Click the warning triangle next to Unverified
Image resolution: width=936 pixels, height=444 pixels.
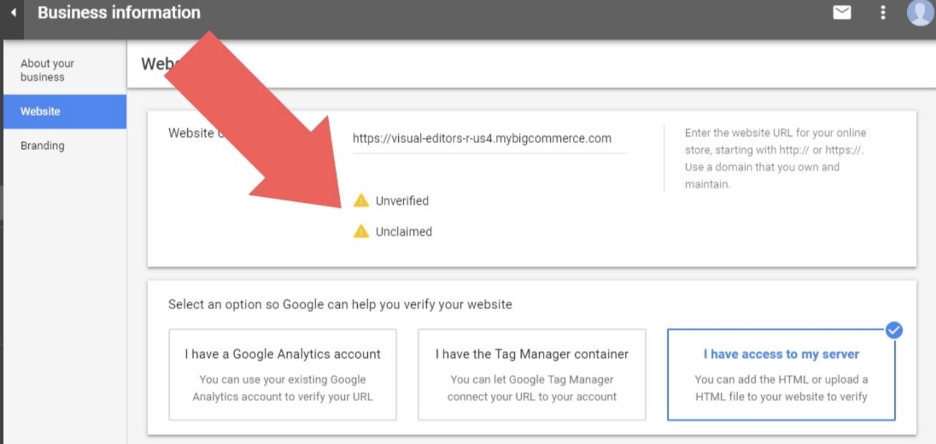coord(361,201)
